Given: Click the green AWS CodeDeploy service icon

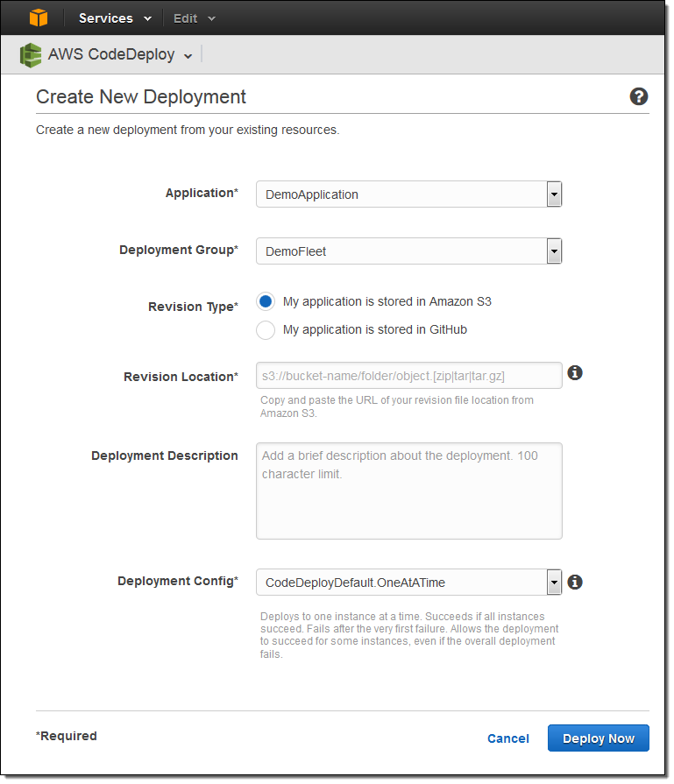Looking at the screenshot, I should [x=31, y=55].
